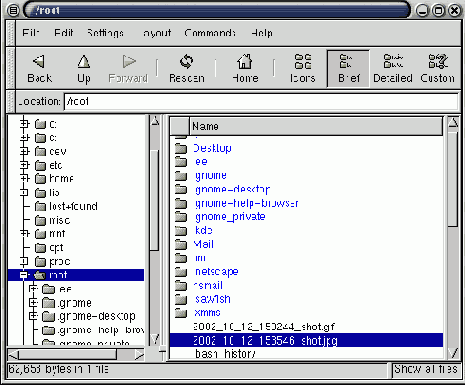The height and width of the screenshot is (385, 465).
Task: Select the gnome_private folder in file list
Action: pos(230,217)
